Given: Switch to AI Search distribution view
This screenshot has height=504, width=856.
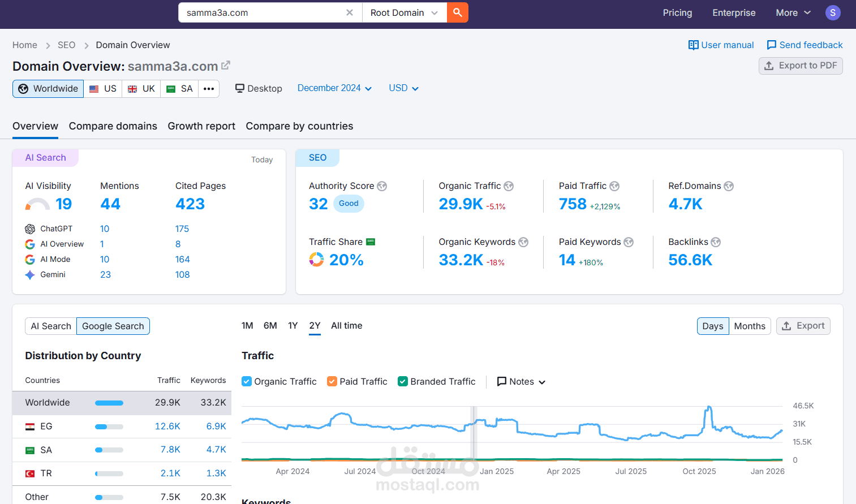Looking at the screenshot, I should [51, 326].
